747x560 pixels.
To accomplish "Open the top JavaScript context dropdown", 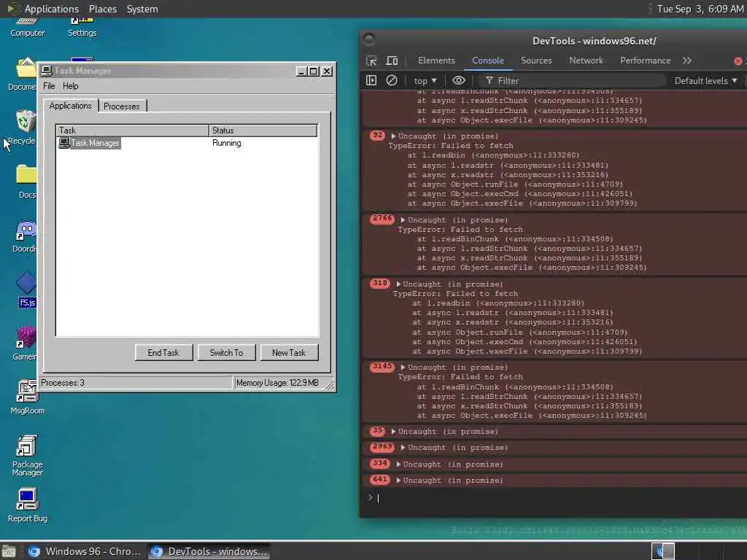I will 425,81.
